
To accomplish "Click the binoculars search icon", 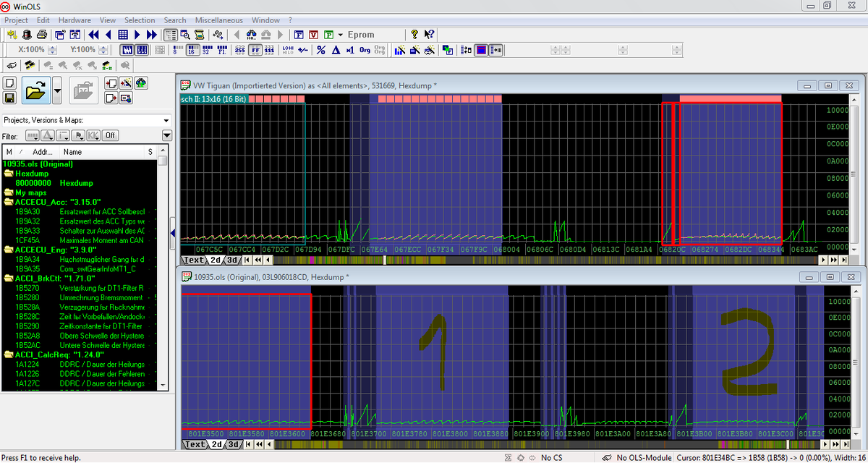I will [x=252, y=34].
